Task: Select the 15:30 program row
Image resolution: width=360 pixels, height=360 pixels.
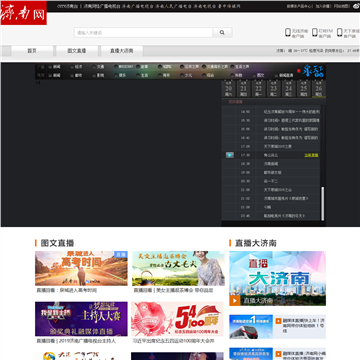Action: tap(271, 120)
